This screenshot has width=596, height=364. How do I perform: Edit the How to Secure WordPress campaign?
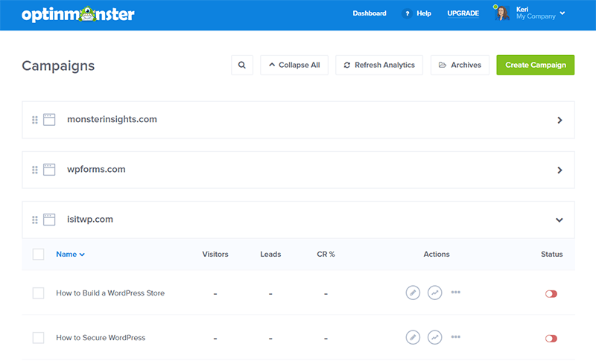point(413,337)
